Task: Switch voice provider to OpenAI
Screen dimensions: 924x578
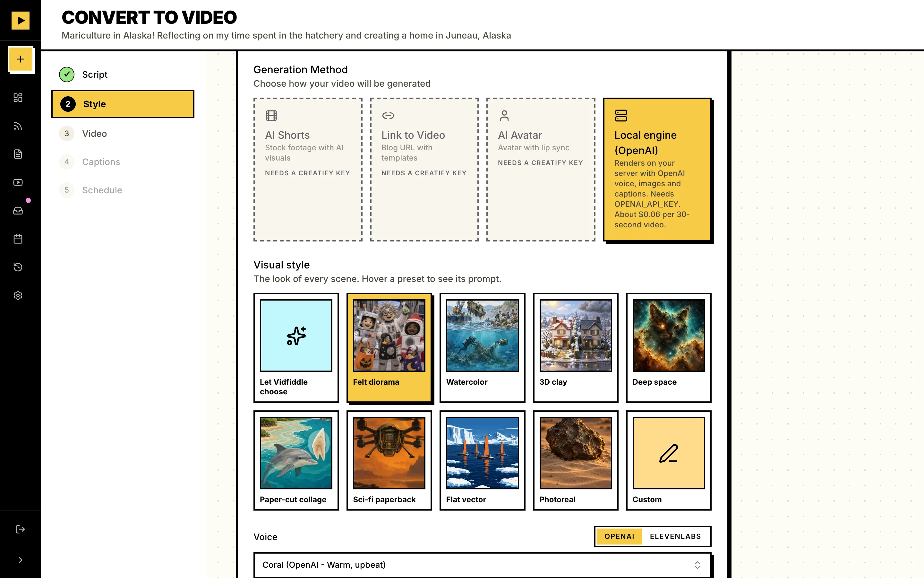Action: click(619, 536)
